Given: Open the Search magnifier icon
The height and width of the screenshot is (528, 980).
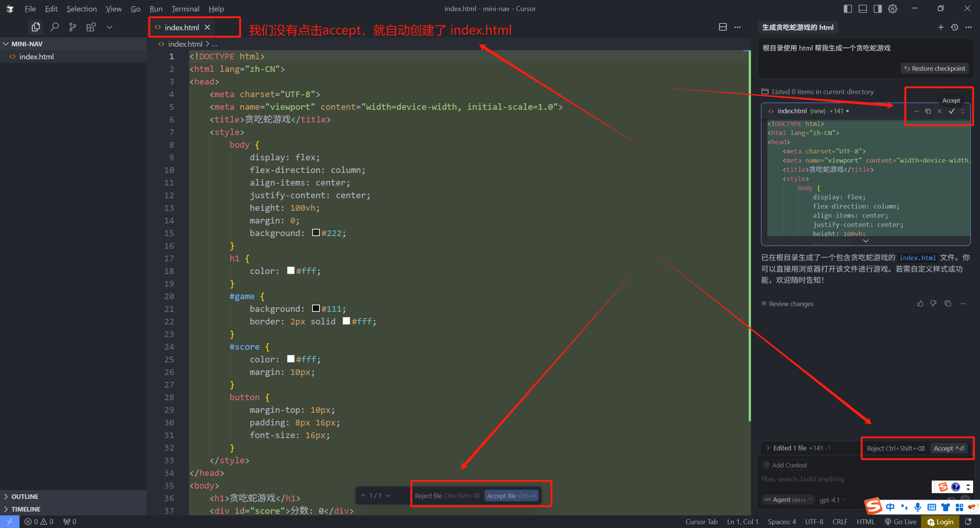Looking at the screenshot, I should point(54,27).
